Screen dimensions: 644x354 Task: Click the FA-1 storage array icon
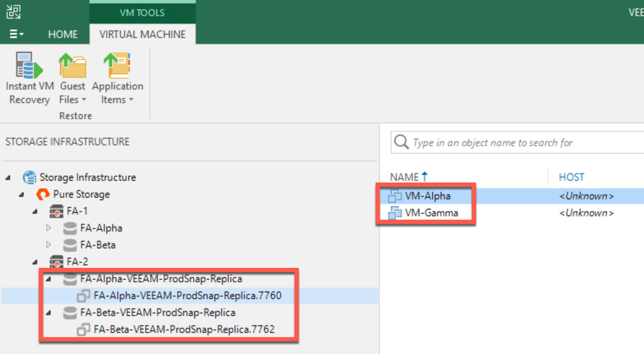click(x=57, y=211)
